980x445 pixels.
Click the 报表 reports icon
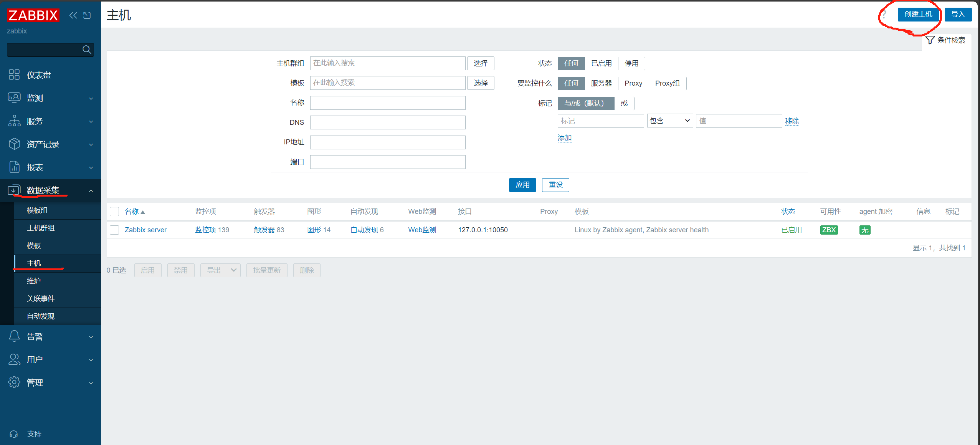tap(14, 167)
